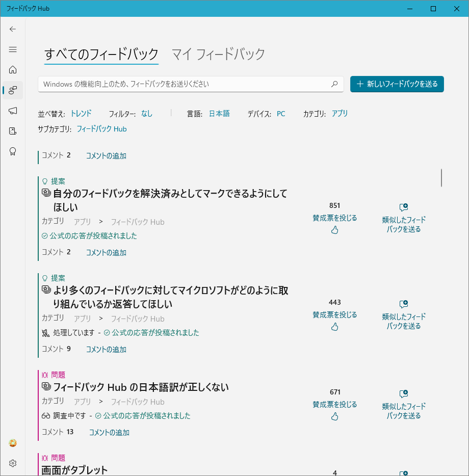
Task: Click 類似したフィードバックを送る for 851-vote item
Action: click(404, 224)
